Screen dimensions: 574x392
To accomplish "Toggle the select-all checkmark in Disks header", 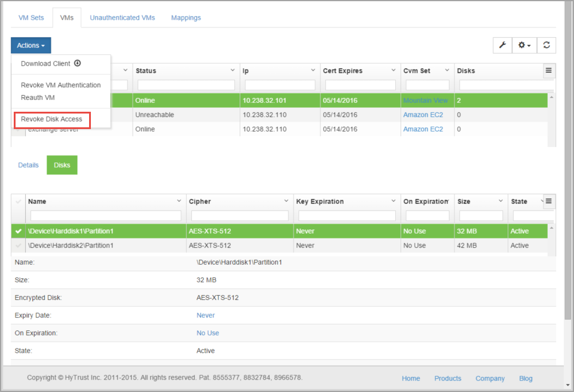I will pos(18,201).
